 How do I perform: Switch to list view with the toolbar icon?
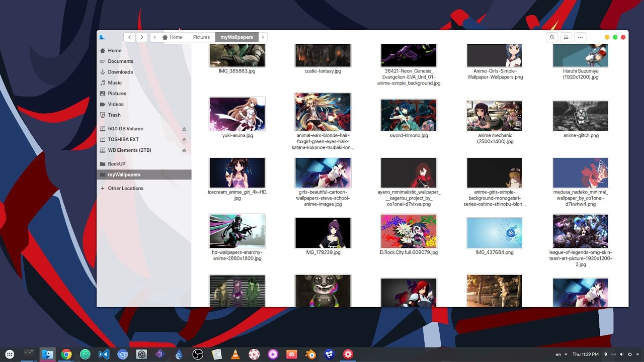[566, 37]
